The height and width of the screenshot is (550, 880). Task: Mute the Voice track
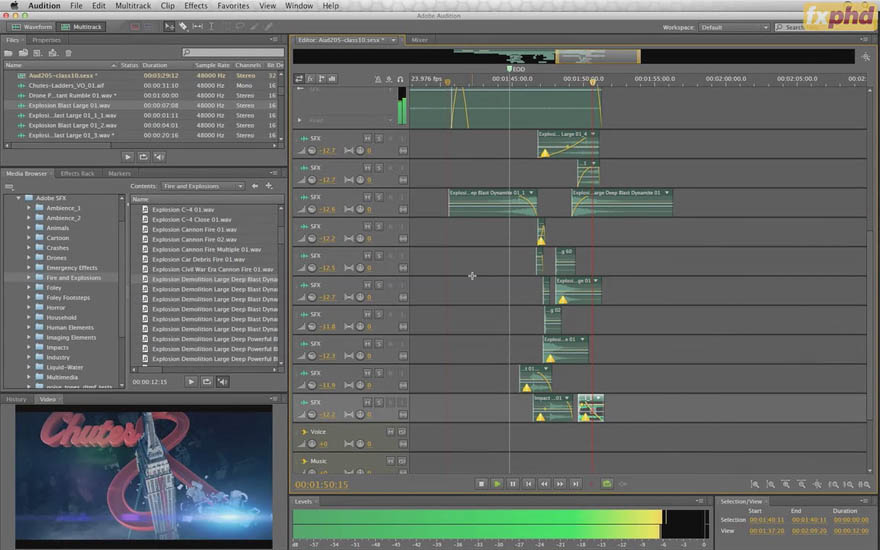click(x=391, y=432)
